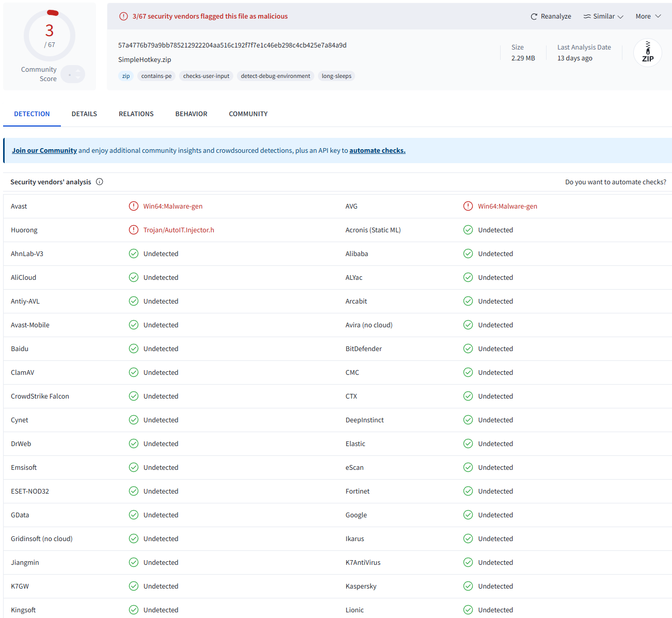This screenshot has height=618, width=672.
Task: Click the 3/67 detection score gauge
Action: pyautogui.click(x=50, y=36)
